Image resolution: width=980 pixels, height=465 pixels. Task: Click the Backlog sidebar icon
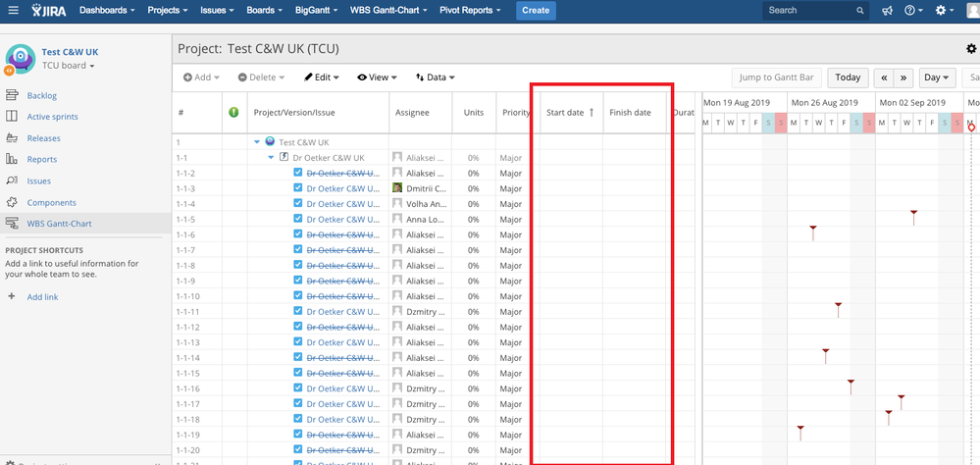click(12, 95)
